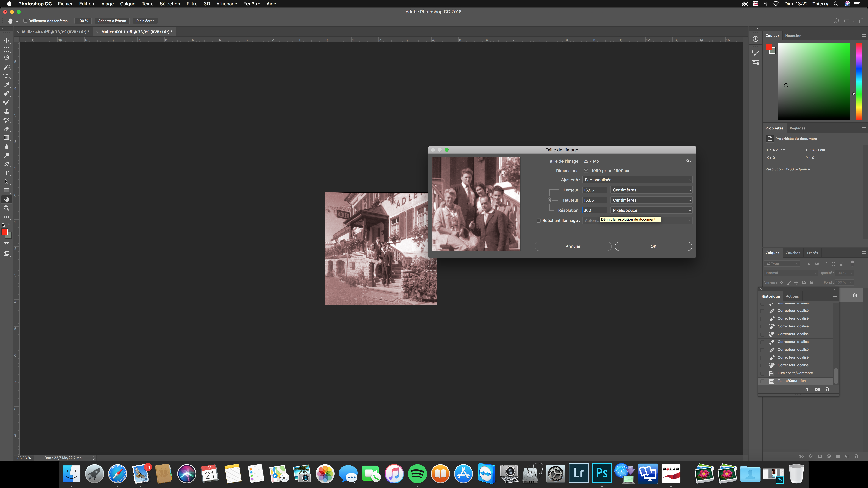Select the Eyedropper tool
Viewport: 868px width, 488px height.
pos(7,85)
